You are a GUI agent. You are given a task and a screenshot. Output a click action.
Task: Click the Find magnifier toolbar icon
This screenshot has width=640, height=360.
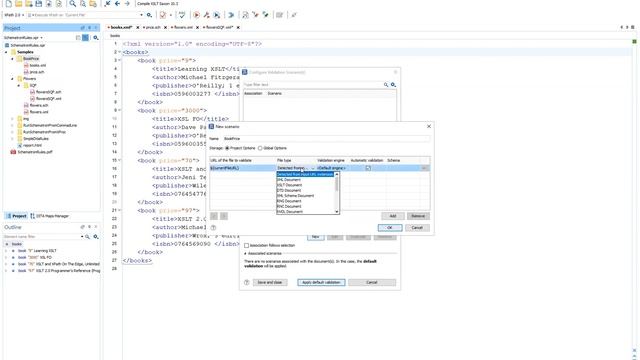[73, 4]
